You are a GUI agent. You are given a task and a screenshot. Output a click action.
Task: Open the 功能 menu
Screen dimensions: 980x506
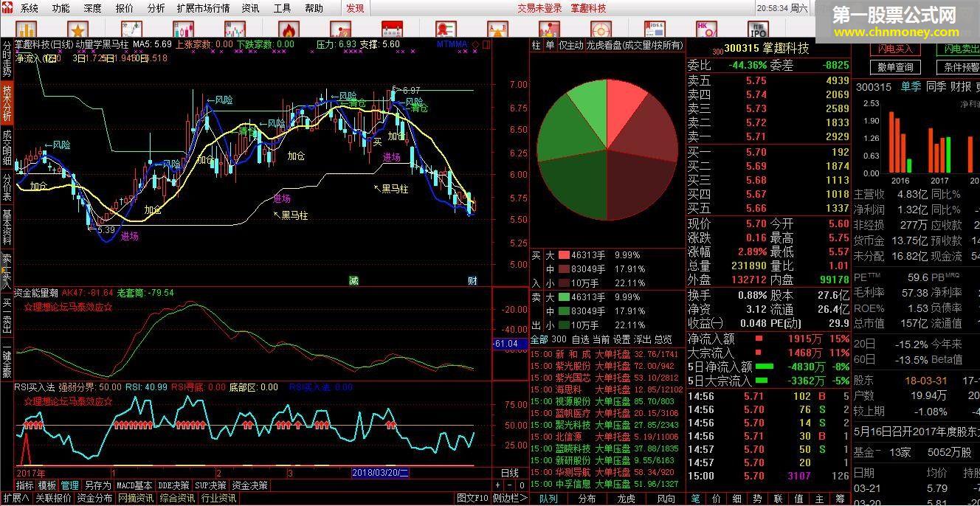(61, 8)
